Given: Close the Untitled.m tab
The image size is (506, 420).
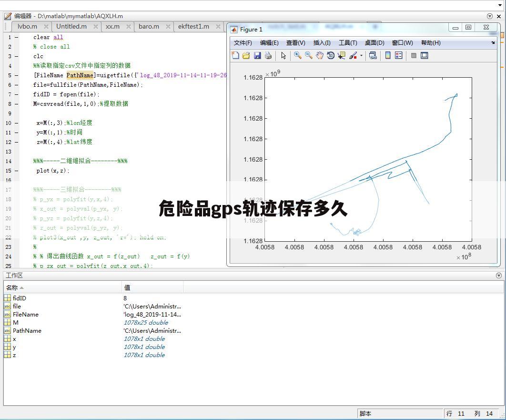Looking at the screenshot, I should pyautogui.click(x=95, y=27).
